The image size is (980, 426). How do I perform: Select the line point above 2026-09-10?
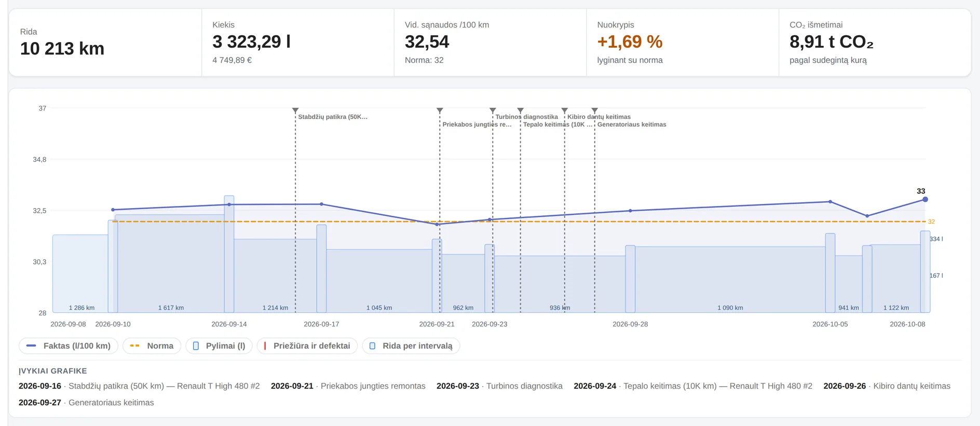click(x=113, y=210)
